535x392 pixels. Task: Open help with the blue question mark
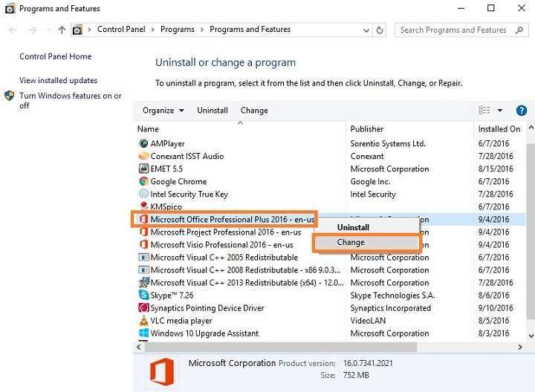522,111
